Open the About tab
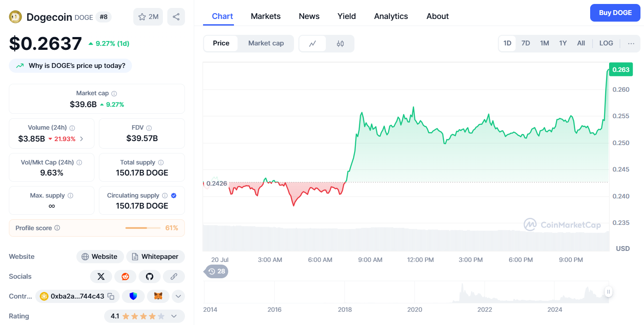This screenshot has width=644, height=325. coord(437,16)
